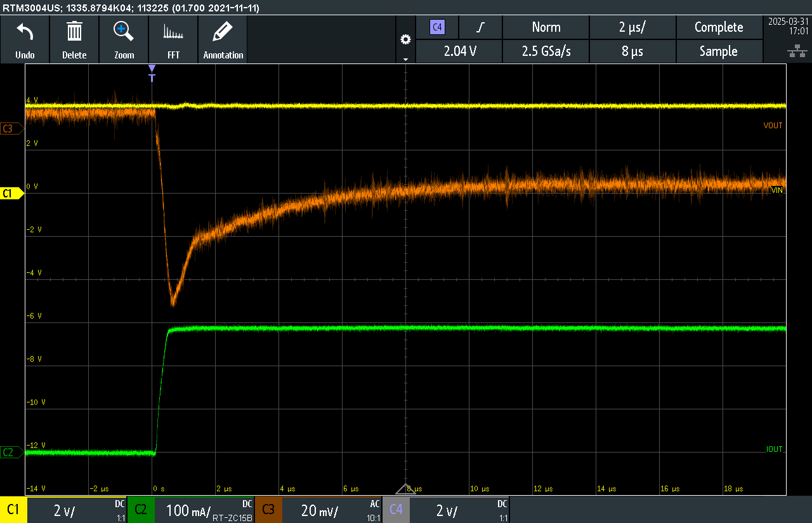
Task: Click the 2.5 GSa/s sample rate field
Action: pos(546,51)
